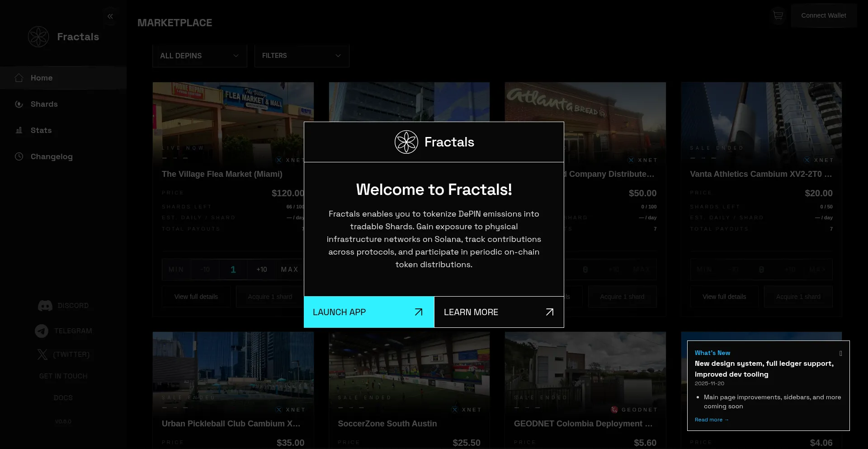Click the Shards sidebar icon

19,104
